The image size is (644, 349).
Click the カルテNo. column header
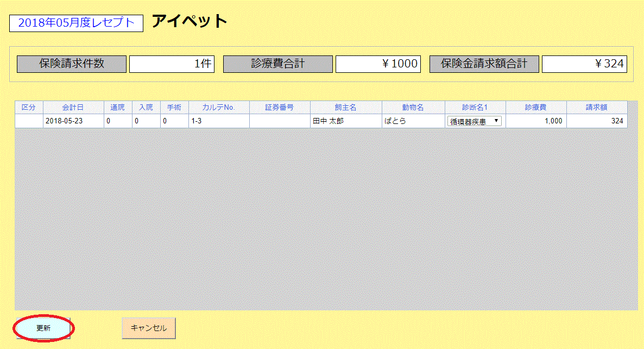pos(218,107)
